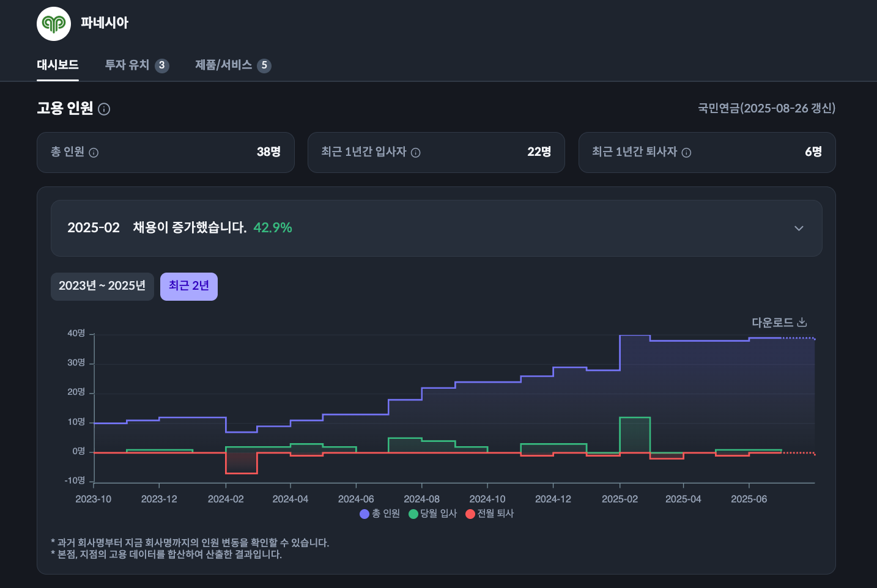
Task: Click info icon next to 고용 인원
Action: click(x=104, y=109)
